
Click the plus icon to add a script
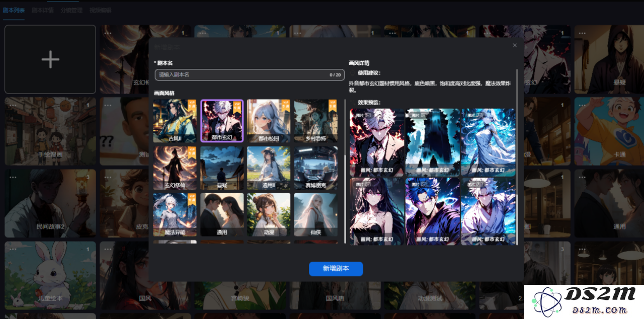pyautogui.click(x=50, y=59)
